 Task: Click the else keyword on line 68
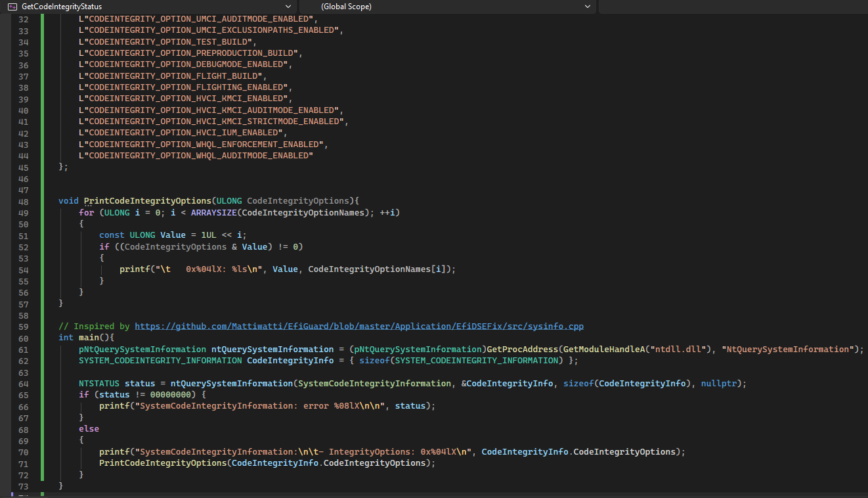point(89,429)
